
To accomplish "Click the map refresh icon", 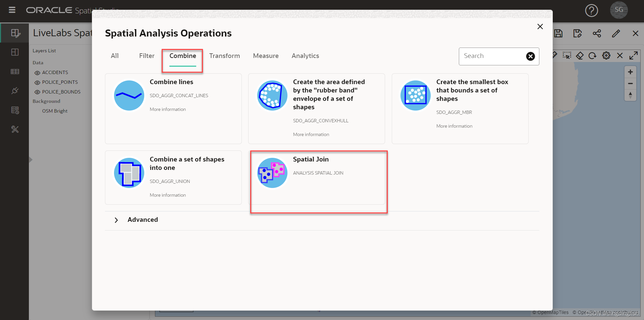I will (593, 55).
